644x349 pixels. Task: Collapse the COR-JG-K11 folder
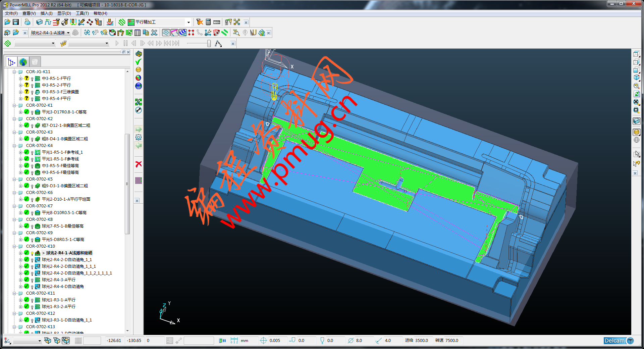tap(14, 72)
